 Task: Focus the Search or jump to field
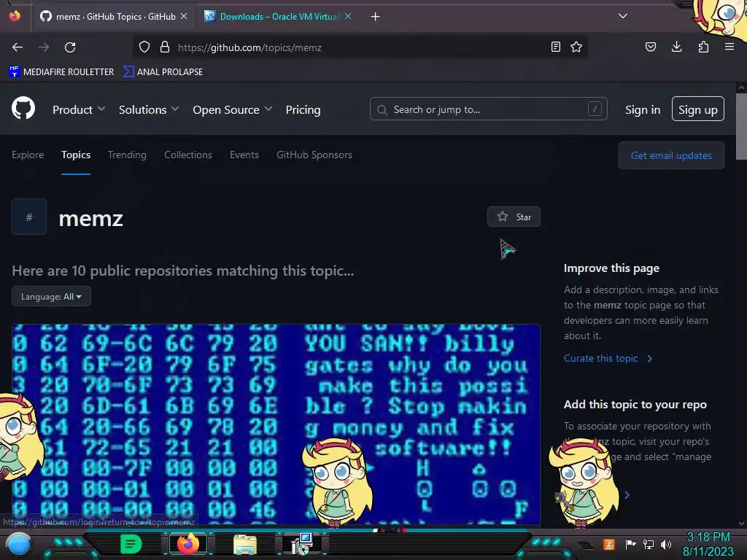pos(488,109)
